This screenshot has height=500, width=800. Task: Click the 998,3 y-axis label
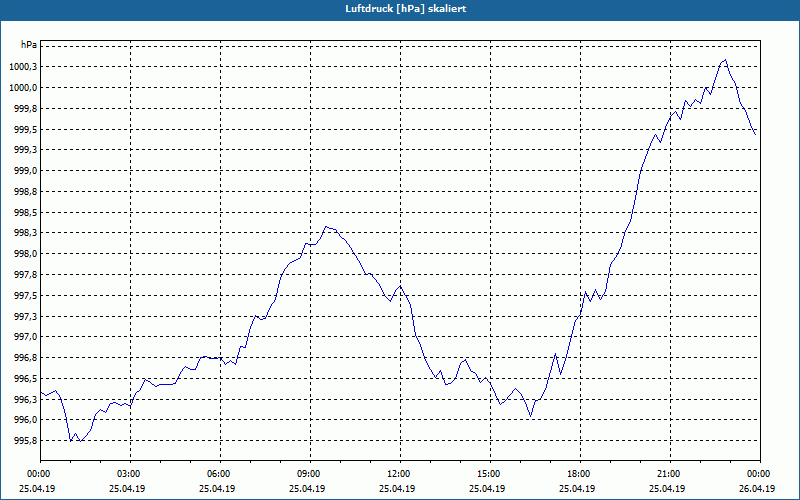tap(27, 233)
